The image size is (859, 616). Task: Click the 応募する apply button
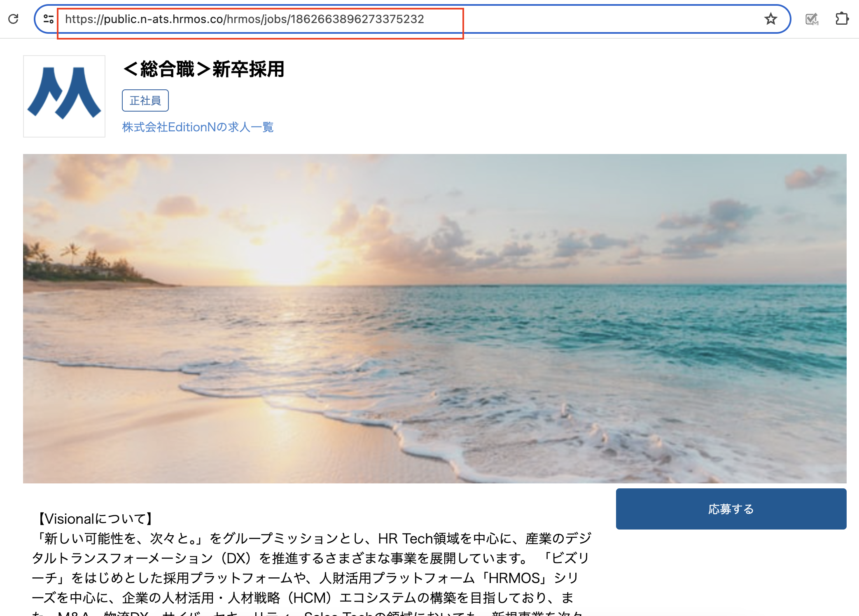731,509
